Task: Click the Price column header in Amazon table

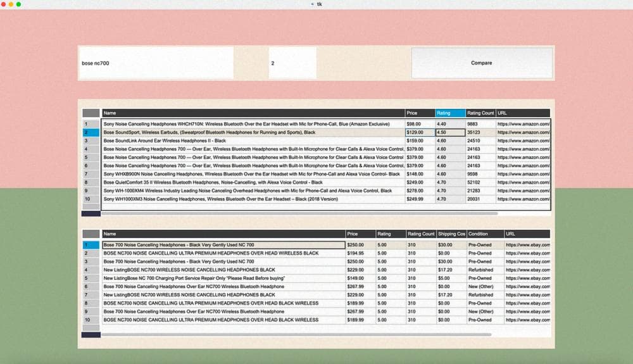Action: 420,113
